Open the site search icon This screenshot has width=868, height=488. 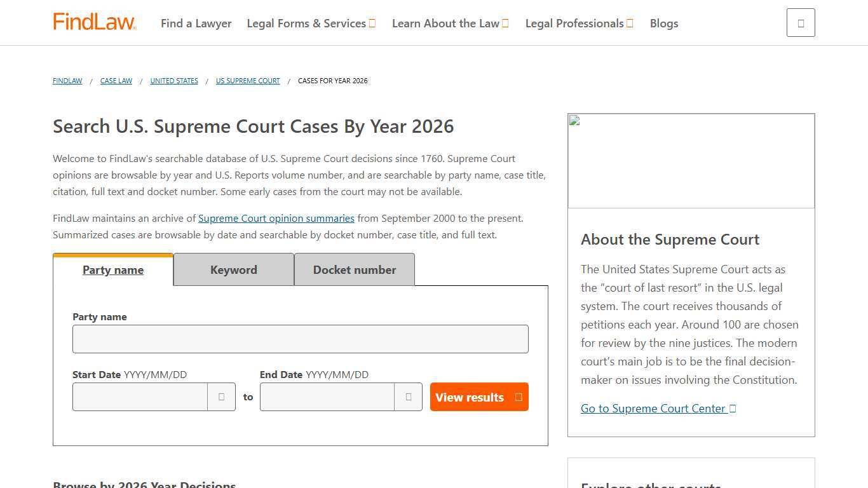(800, 22)
